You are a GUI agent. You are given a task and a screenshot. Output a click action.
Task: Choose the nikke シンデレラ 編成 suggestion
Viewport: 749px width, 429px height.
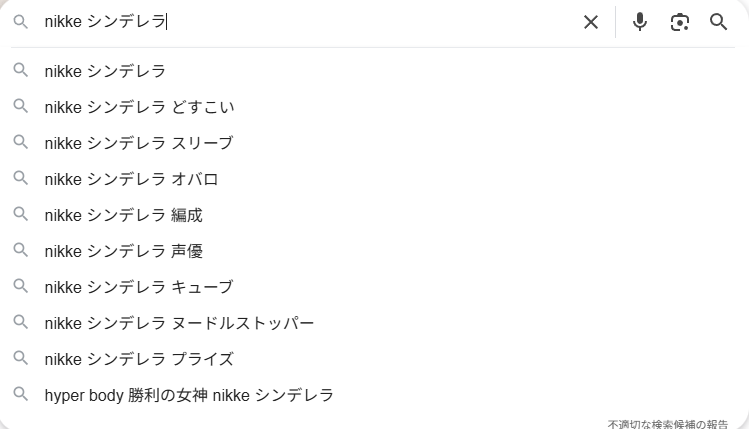click(x=124, y=215)
